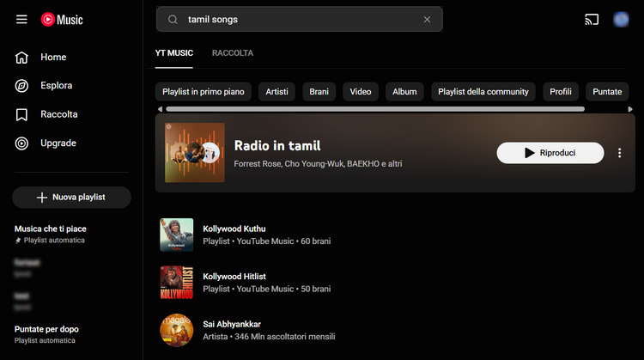The width and height of the screenshot is (644, 360).
Task: Open Kollywood Hitlist playlist thumbnail
Action: (x=177, y=283)
